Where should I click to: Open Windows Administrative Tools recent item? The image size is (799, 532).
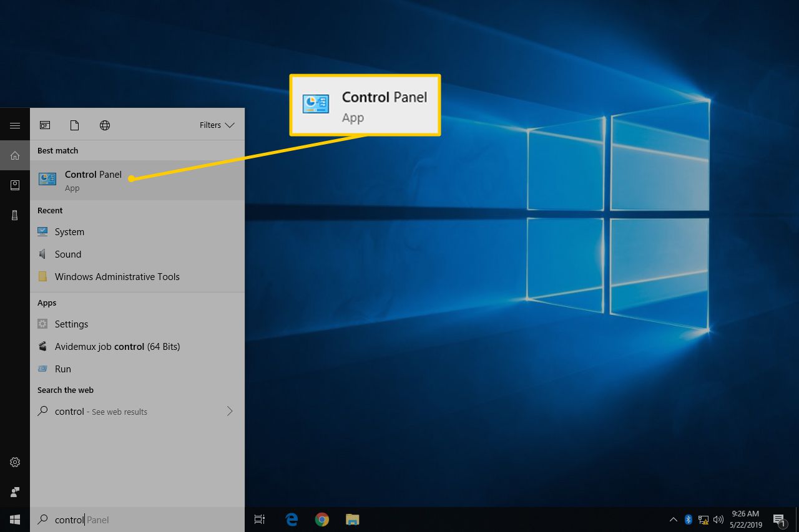point(137,277)
